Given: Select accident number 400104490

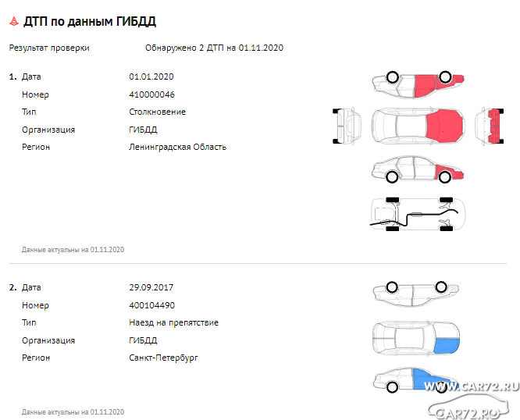Looking at the screenshot, I should pos(152,305).
